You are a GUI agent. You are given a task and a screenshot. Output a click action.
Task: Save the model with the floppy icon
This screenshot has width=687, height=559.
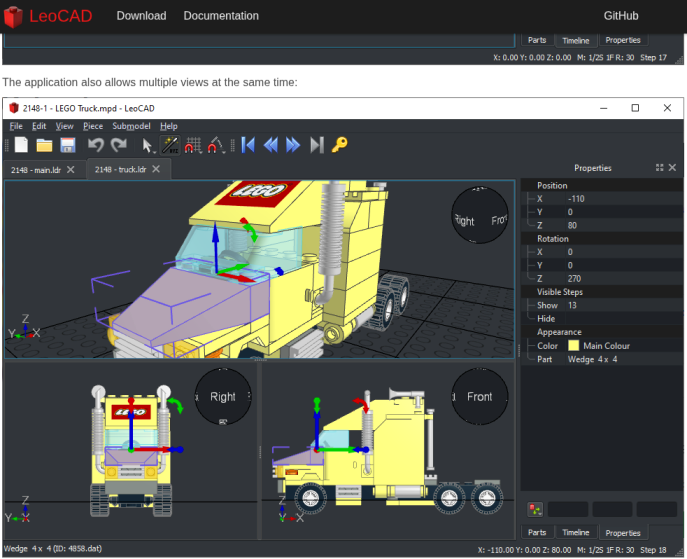pos(67,145)
